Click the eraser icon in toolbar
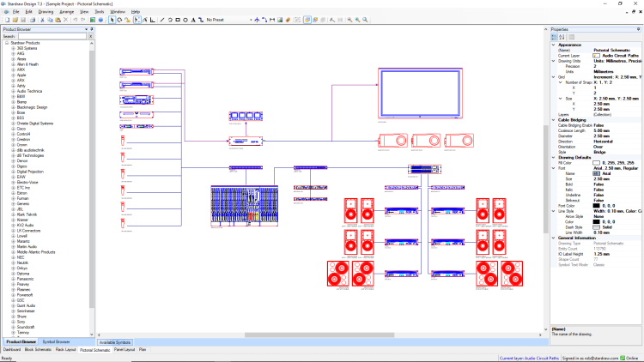Image resolution: width=644 pixels, height=362 pixels. (x=288, y=20)
